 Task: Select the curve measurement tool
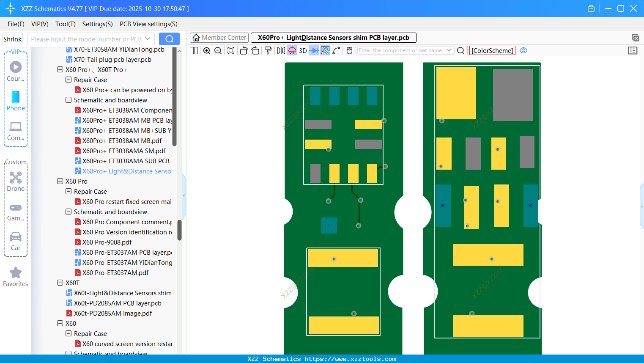(337, 50)
